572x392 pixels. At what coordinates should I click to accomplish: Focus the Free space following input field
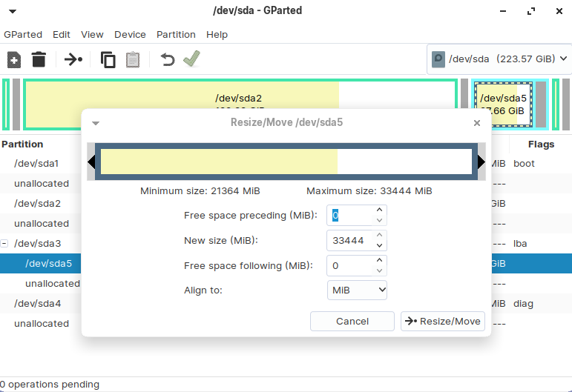(349, 265)
